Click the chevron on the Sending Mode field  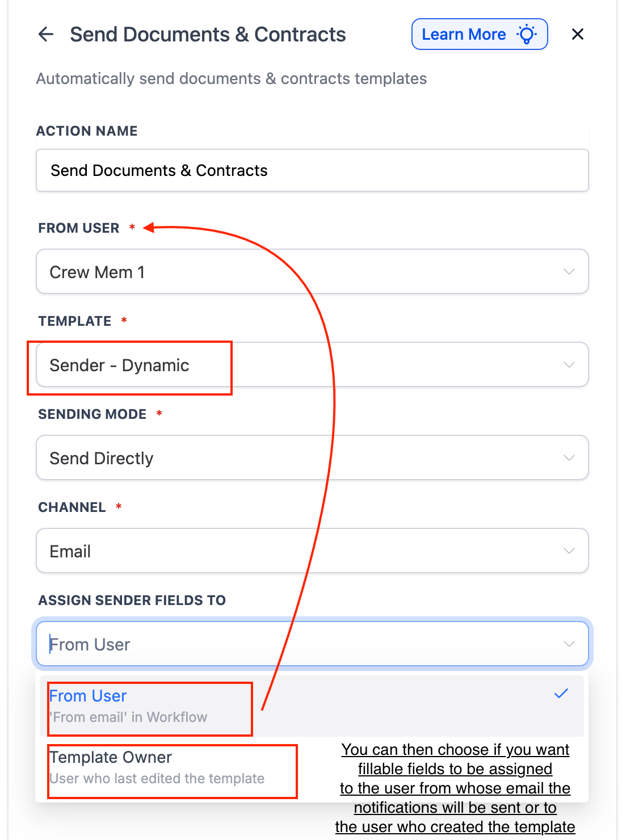tap(569, 457)
